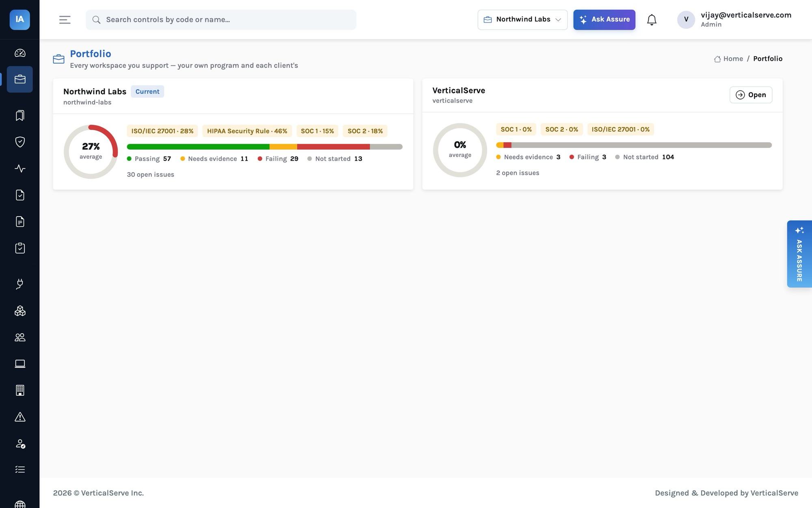Image resolution: width=812 pixels, height=508 pixels.
Task: Toggle the hamburger sidebar menu
Action: point(65,20)
